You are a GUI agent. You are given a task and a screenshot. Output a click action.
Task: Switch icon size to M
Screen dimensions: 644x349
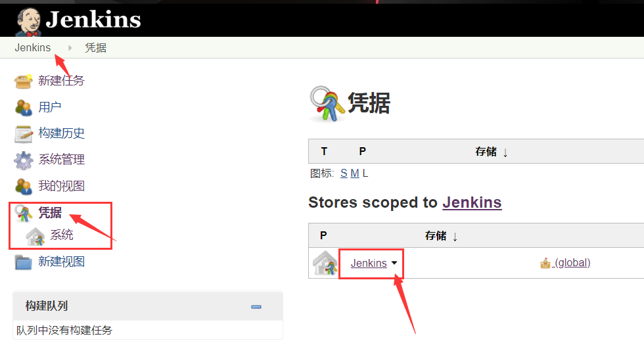(355, 174)
